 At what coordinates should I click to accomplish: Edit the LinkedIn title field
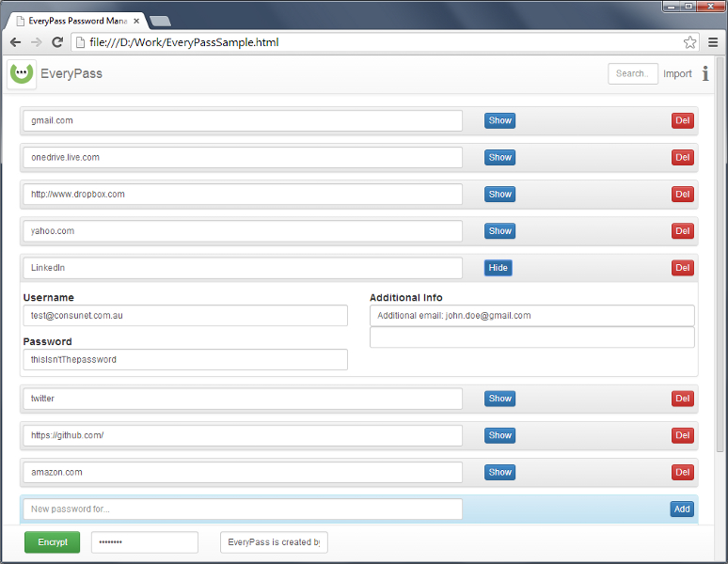[x=243, y=268]
